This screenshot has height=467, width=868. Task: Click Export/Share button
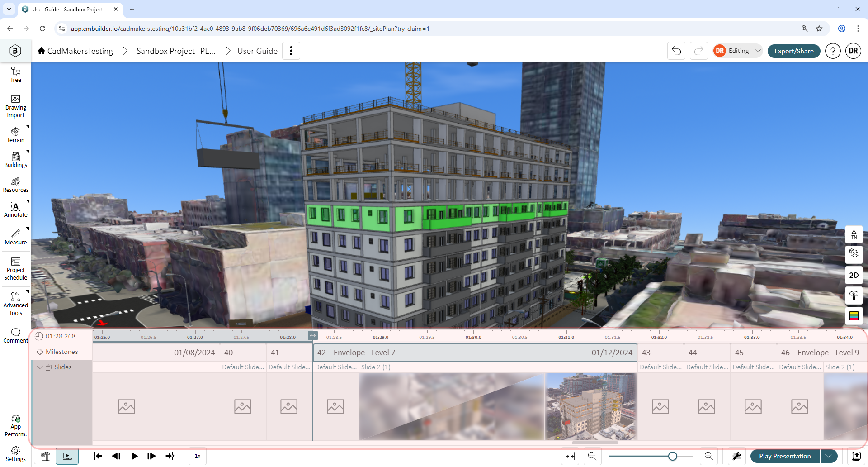coord(794,51)
